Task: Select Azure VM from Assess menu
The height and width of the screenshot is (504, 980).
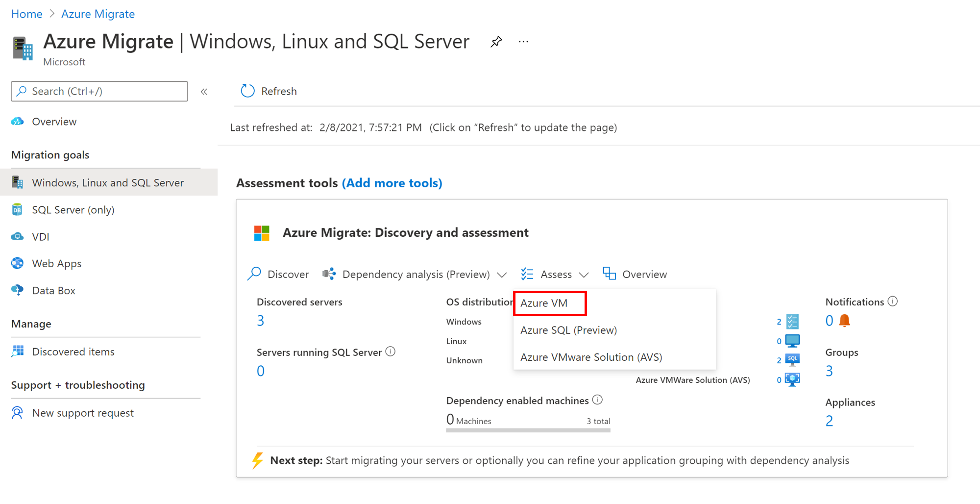Action: pos(544,303)
